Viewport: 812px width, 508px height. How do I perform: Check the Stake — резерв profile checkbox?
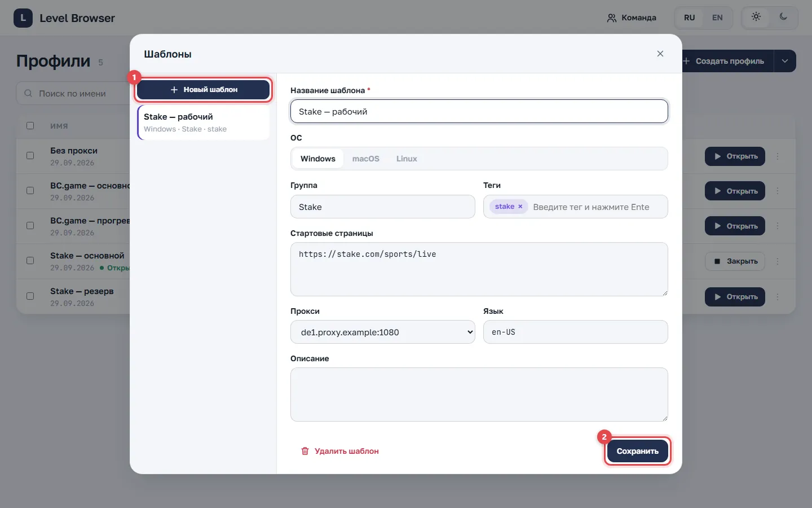click(x=30, y=296)
